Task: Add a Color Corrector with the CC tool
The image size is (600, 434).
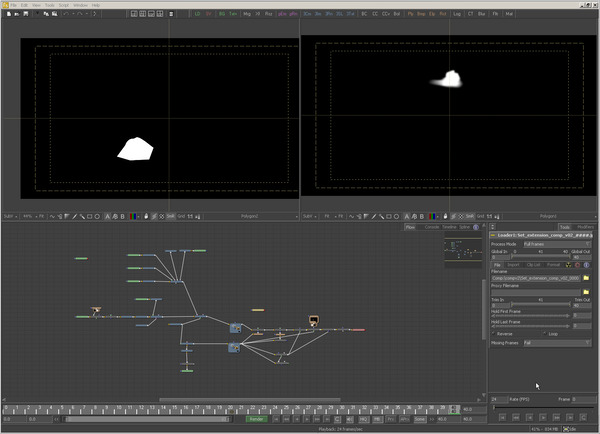Action: pos(375,14)
